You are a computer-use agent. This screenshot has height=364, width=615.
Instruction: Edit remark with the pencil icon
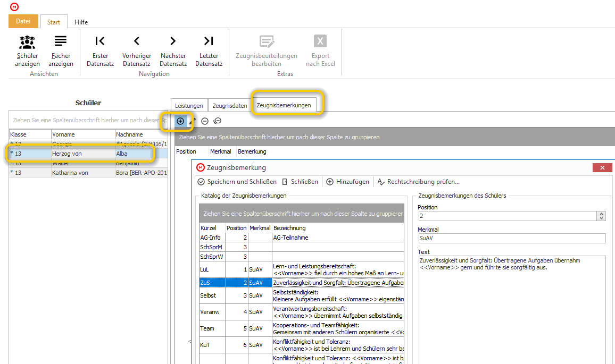point(192,121)
